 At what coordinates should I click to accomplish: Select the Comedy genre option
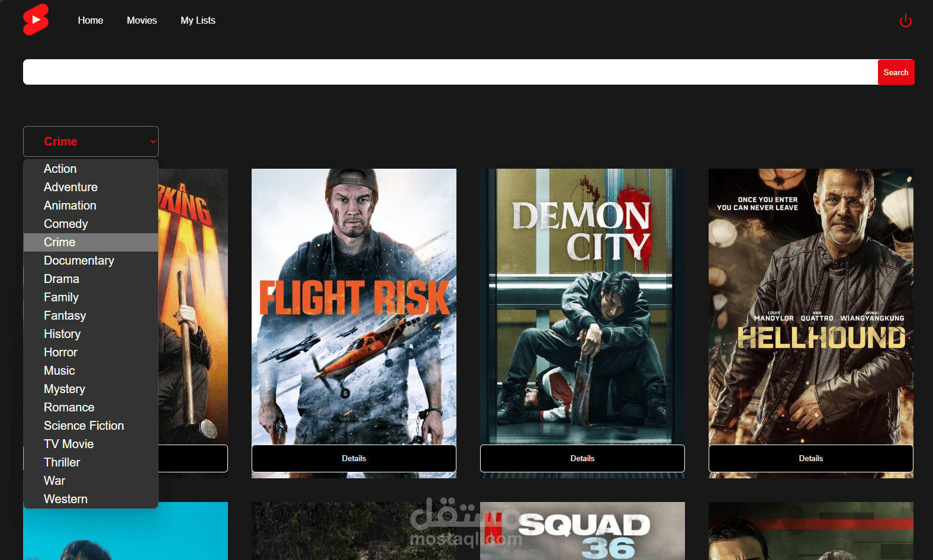point(91,224)
